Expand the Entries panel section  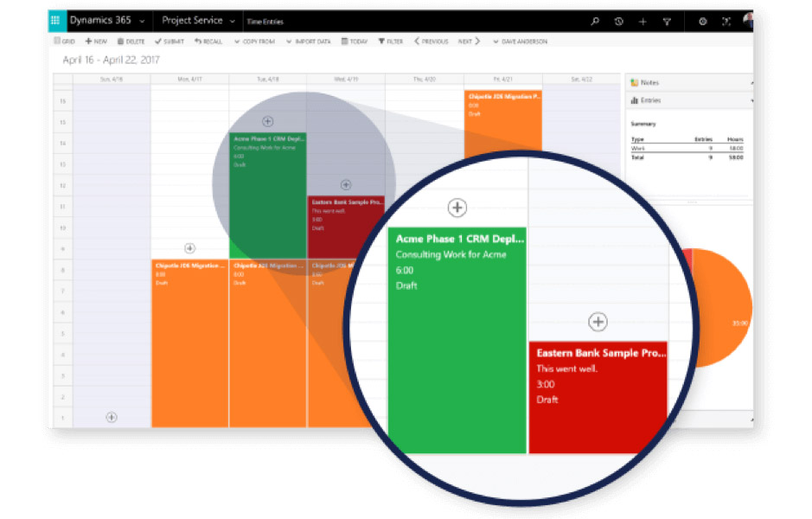click(690, 100)
